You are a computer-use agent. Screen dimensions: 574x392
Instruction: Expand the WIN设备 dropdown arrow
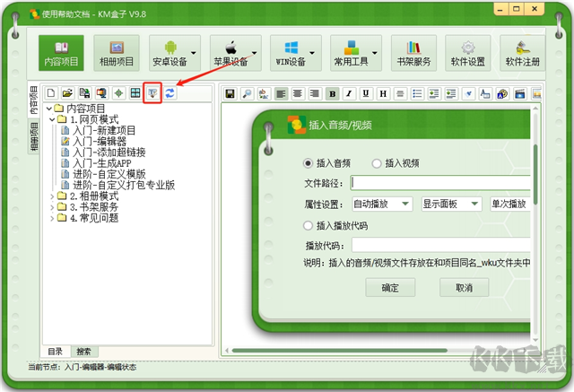[312, 53]
